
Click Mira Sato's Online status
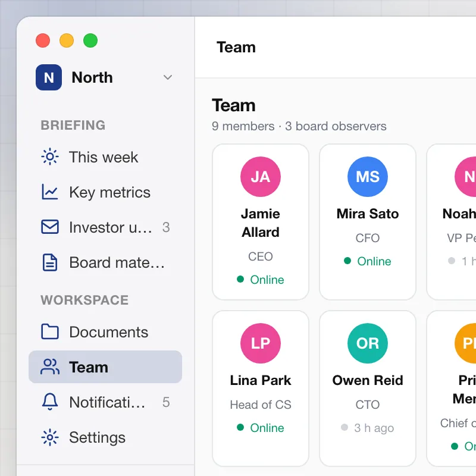[367, 261]
